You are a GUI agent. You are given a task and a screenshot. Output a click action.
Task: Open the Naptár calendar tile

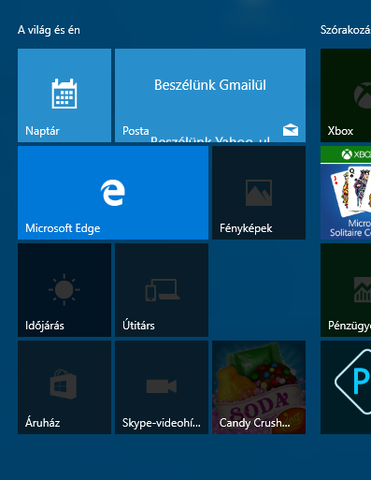tap(64, 95)
